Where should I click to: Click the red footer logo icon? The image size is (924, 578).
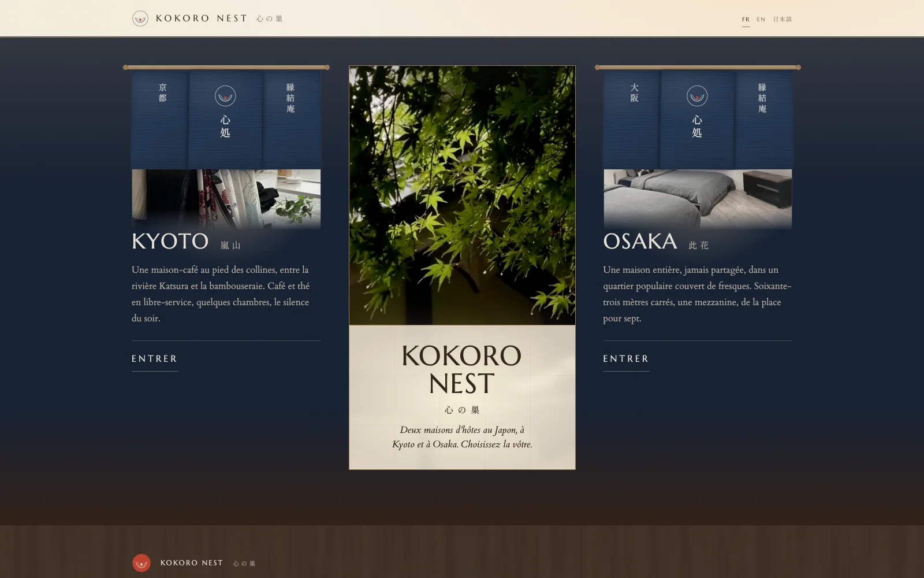[141, 563]
